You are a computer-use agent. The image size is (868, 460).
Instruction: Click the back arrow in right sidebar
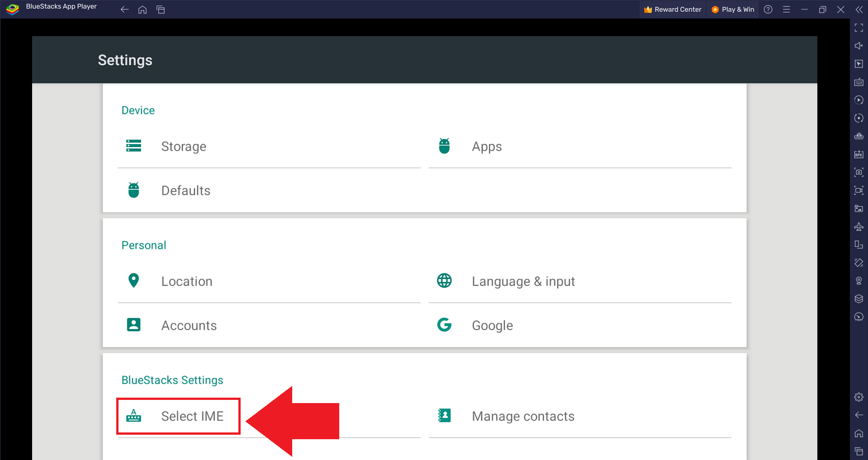(x=859, y=415)
